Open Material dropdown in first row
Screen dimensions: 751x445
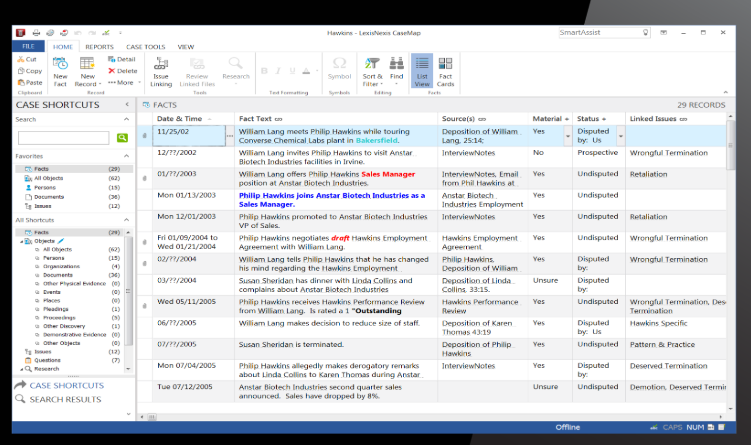click(x=568, y=136)
